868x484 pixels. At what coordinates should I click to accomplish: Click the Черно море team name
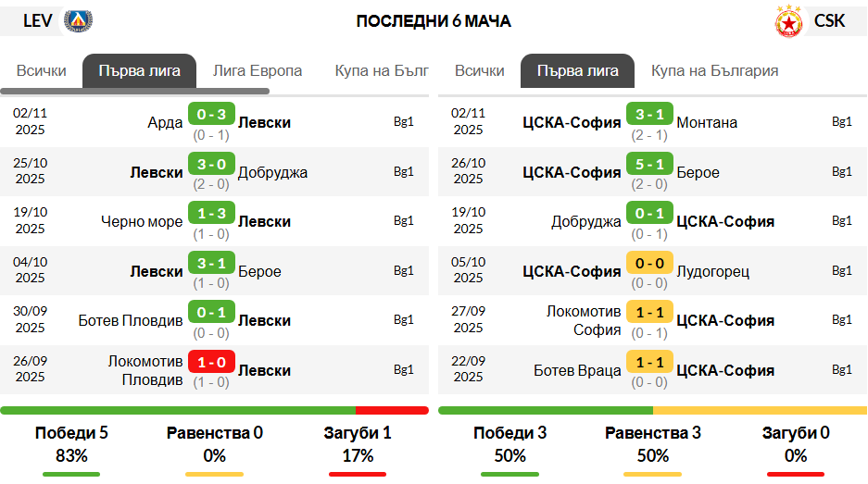point(142,221)
